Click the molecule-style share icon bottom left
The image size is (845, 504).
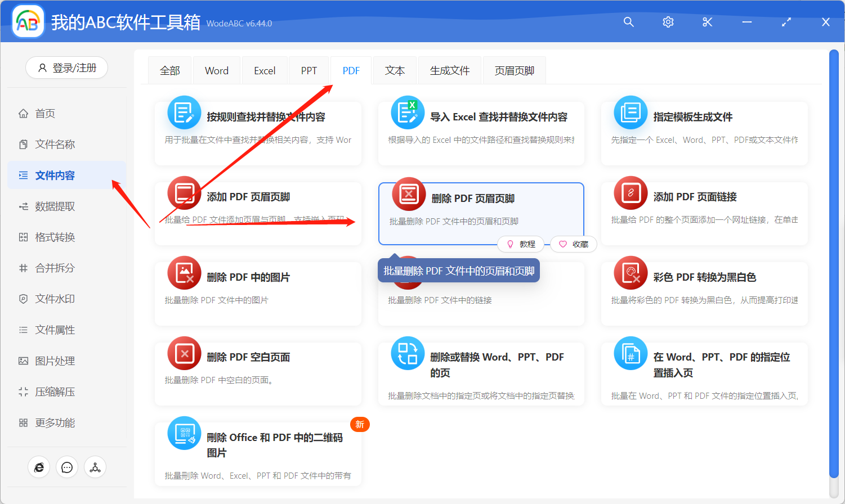(95, 467)
